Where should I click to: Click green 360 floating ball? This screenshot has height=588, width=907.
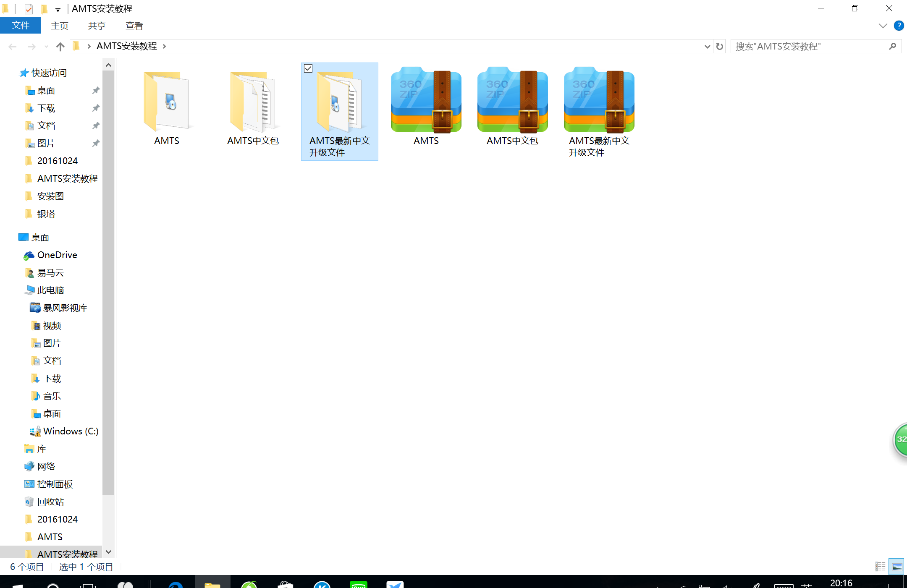[900, 439]
